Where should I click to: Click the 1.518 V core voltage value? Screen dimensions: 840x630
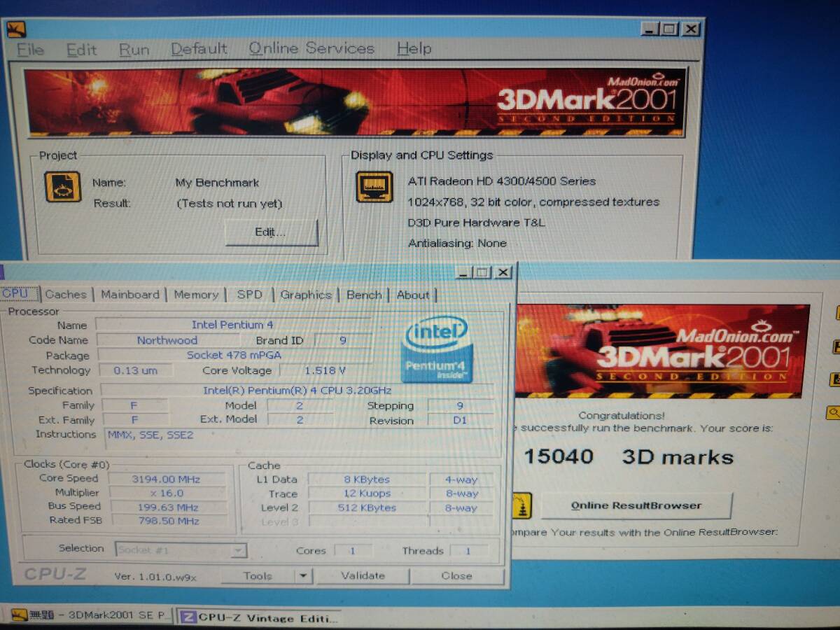click(x=325, y=371)
